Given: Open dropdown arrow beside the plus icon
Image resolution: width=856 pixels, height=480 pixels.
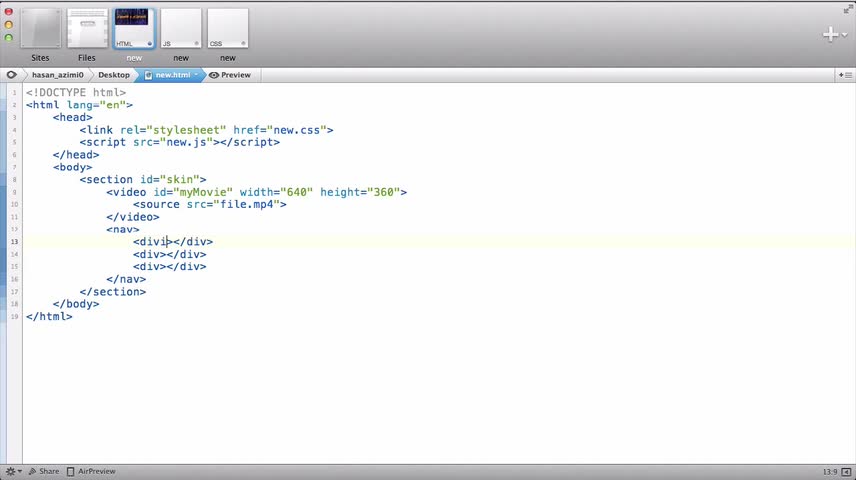Looking at the screenshot, I should point(845,35).
